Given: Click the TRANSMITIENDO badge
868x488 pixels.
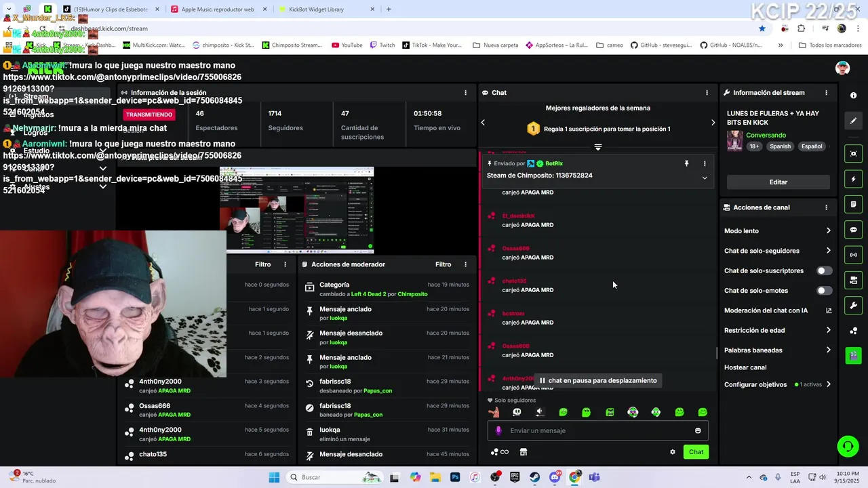Looking at the screenshot, I should (149, 115).
